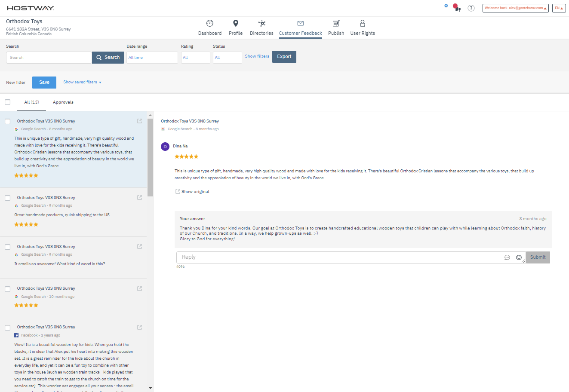Click the Show filters link

coord(257,56)
